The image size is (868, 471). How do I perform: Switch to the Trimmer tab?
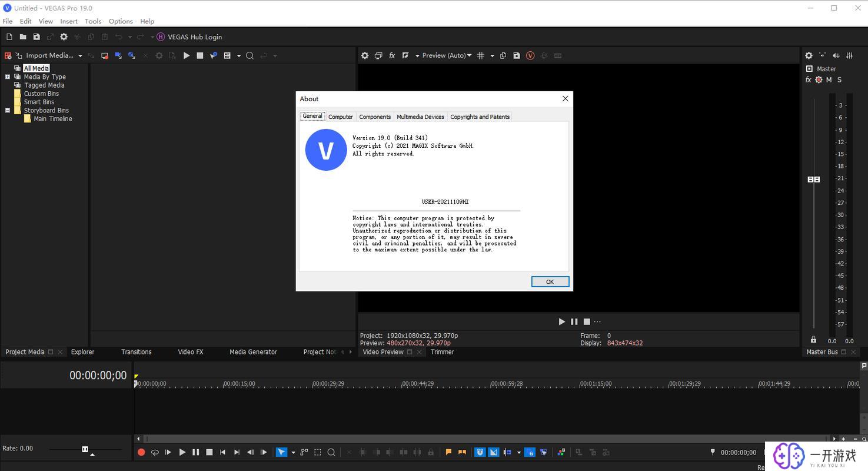442,352
